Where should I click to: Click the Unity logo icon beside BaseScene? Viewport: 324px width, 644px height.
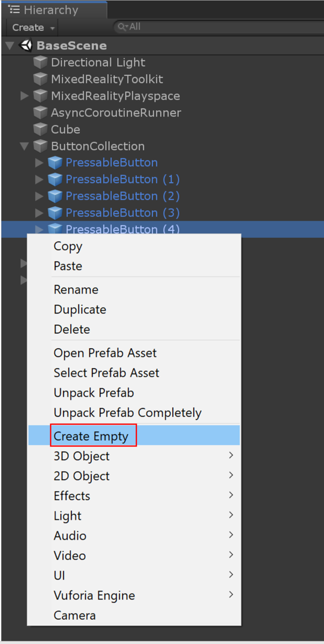pos(26,46)
